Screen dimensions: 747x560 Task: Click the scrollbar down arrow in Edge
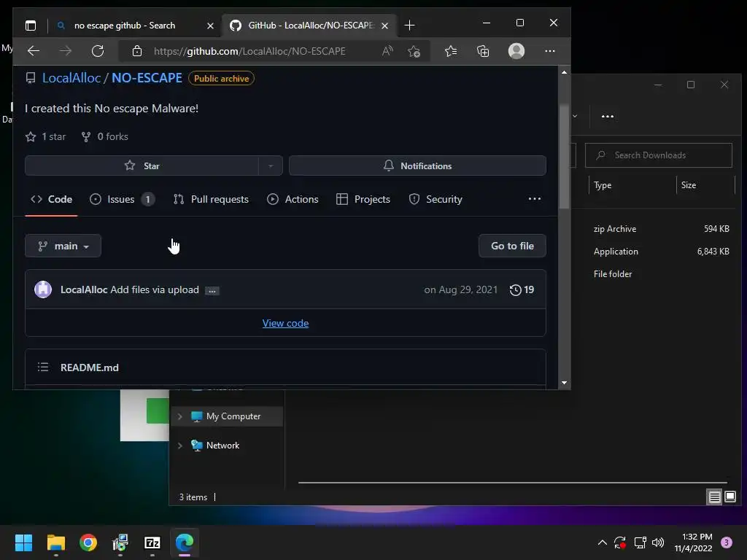tap(564, 383)
